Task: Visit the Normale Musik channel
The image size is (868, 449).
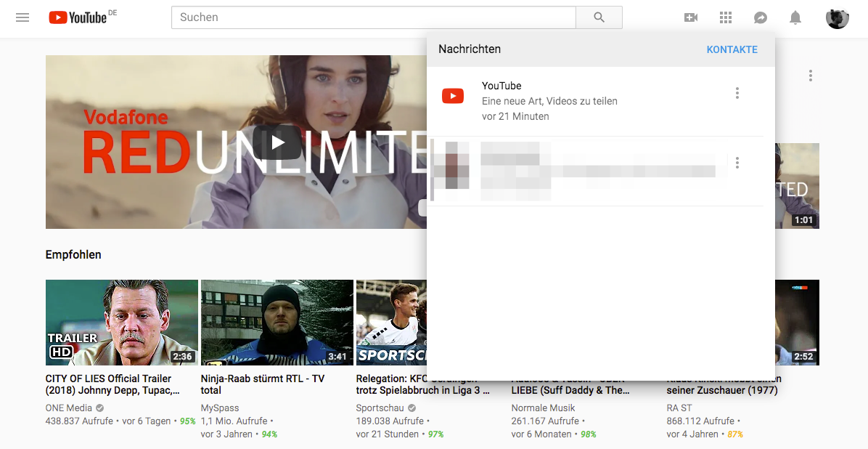Action: coord(543,408)
